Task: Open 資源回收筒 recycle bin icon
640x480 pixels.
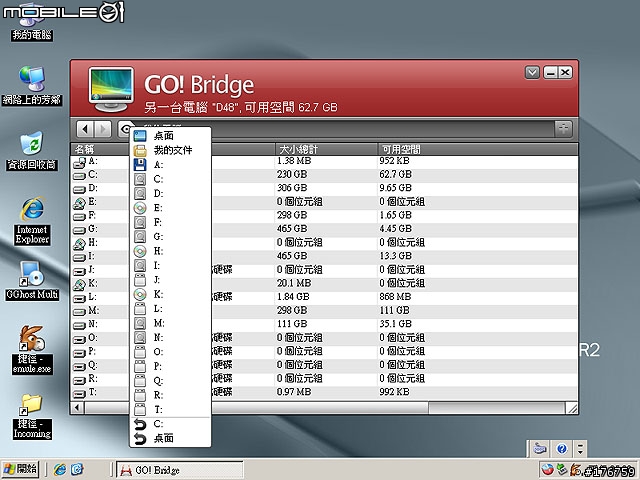Action: point(32,151)
